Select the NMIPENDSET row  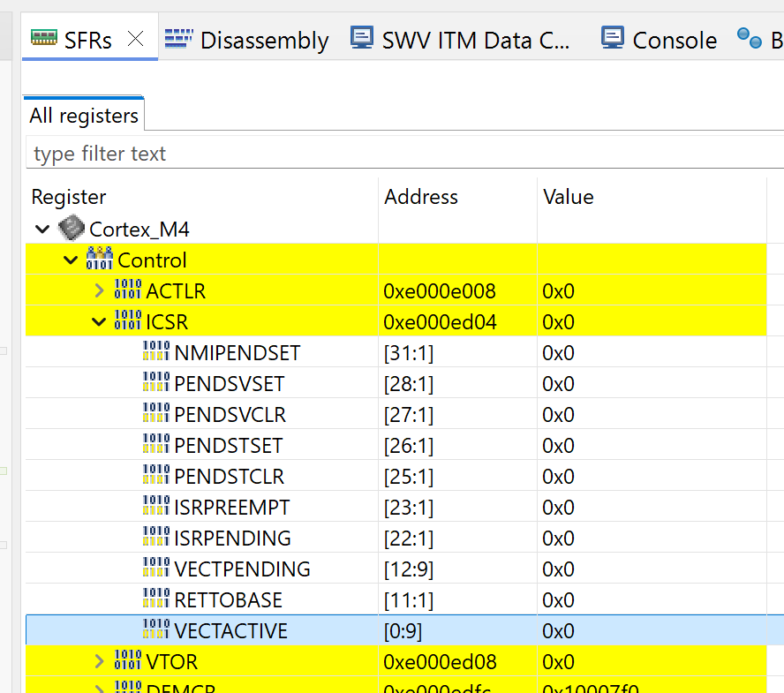[396, 353]
